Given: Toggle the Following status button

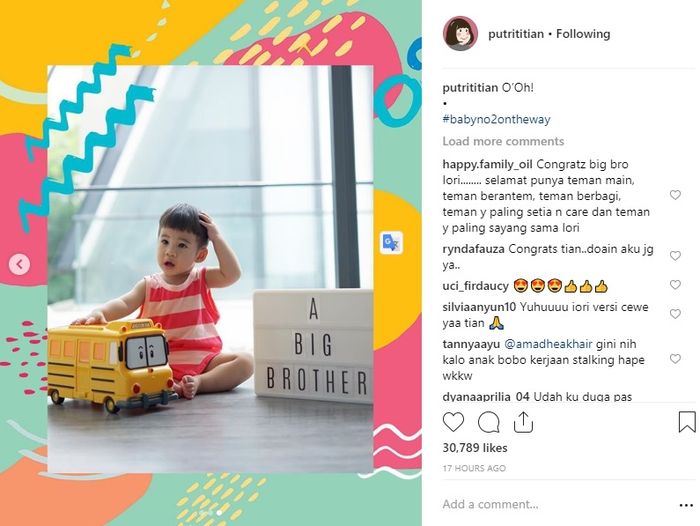Looking at the screenshot, I should coord(583,34).
